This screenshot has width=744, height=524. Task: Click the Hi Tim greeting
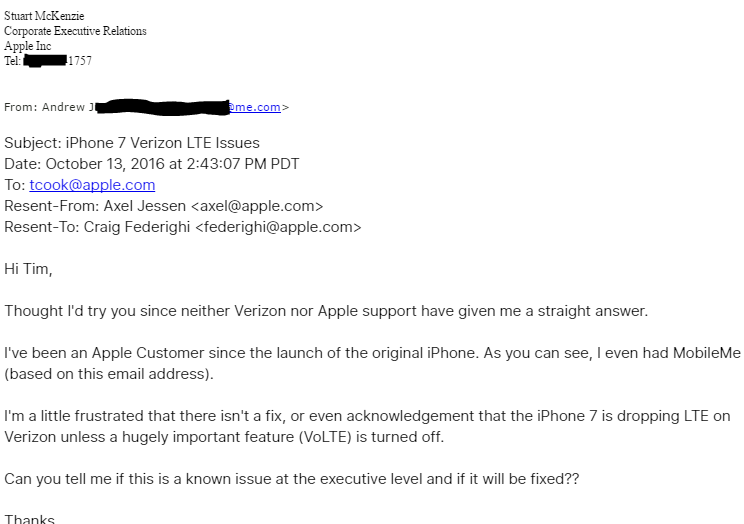(27, 269)
